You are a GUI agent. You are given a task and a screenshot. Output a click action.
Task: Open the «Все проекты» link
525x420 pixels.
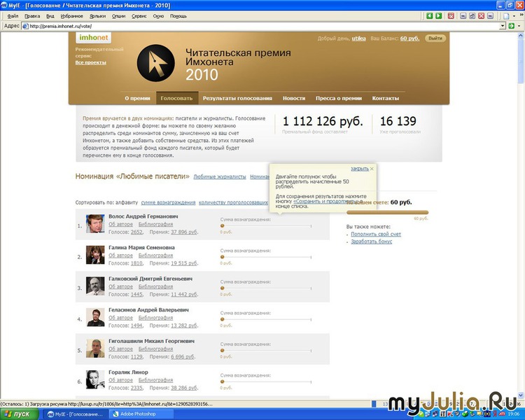(91, 62)
